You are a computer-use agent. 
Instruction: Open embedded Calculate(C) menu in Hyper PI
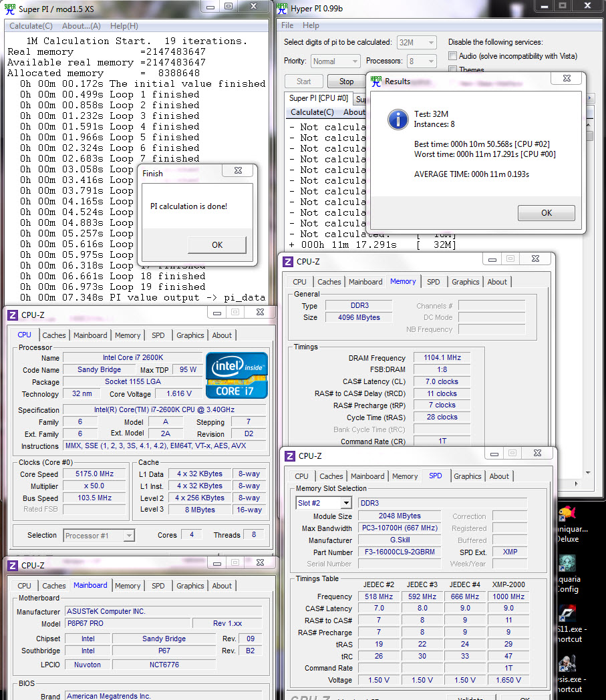coord(312,112)
